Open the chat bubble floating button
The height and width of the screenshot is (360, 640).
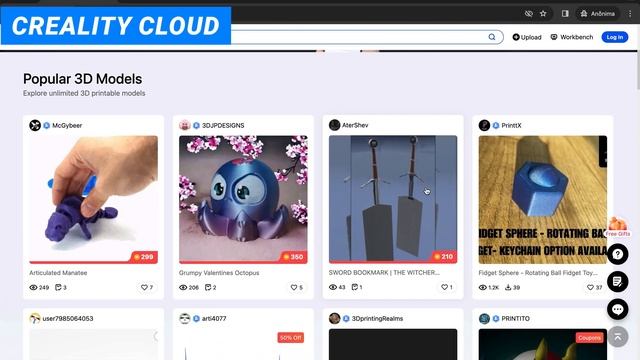[x=618, y=309]
